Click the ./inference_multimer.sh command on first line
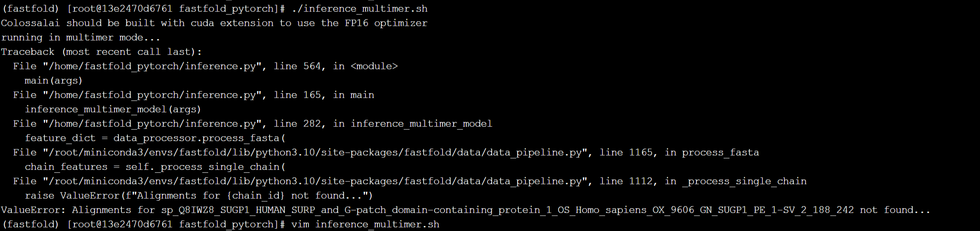 point(359,9)
